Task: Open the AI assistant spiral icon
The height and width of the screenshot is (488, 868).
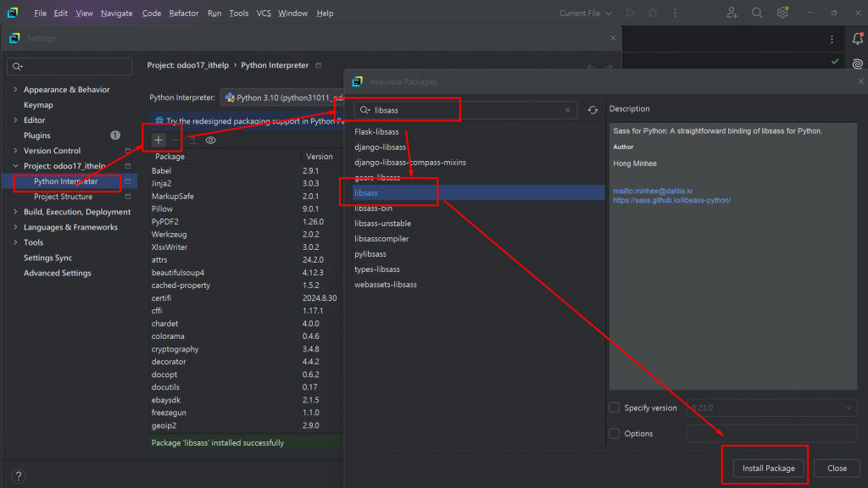Action: (x=858, y=64)
